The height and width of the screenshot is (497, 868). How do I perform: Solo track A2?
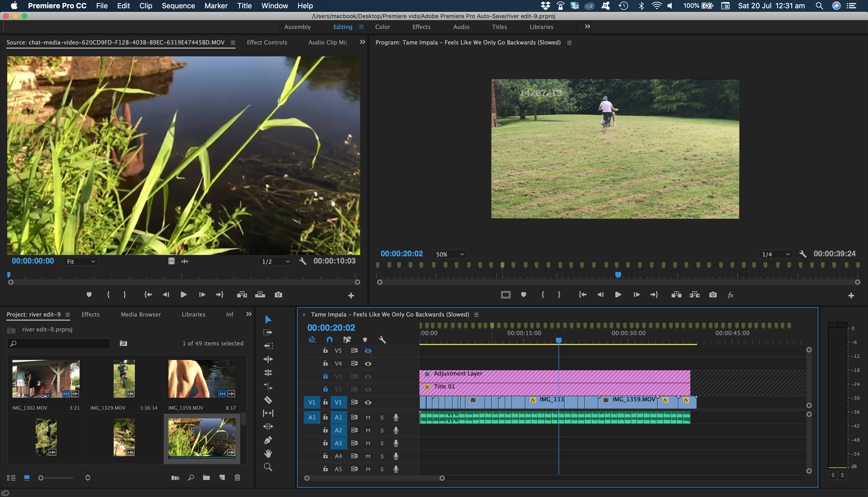382,431
